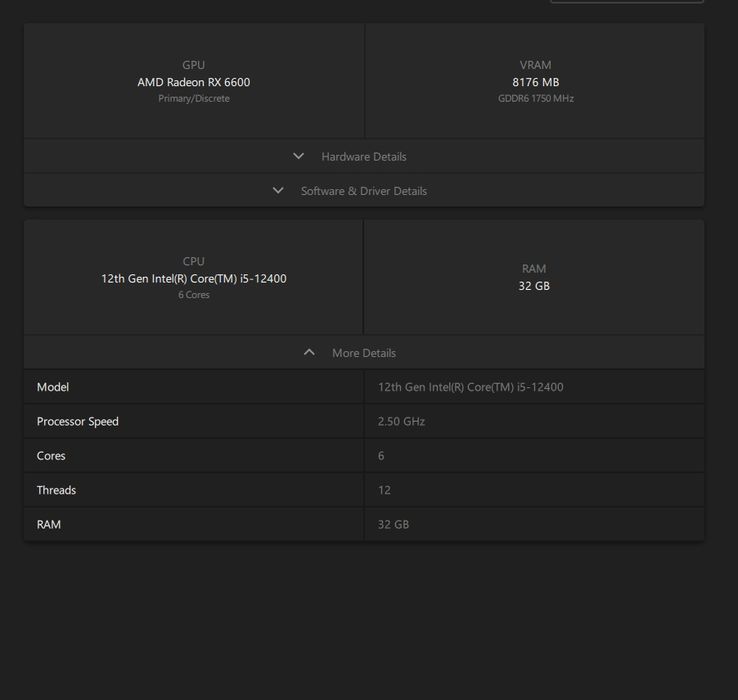Click the RAM heading in the card
The image size is (738, 700).
tap(534, 269)
